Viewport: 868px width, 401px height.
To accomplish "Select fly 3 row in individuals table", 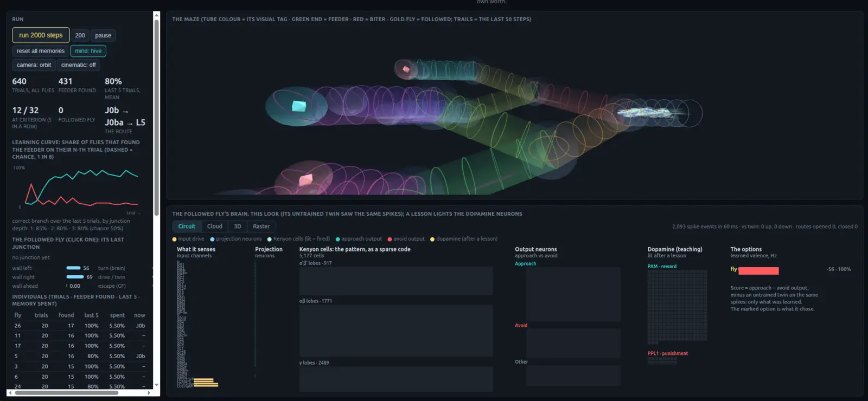I will [79, 366].
